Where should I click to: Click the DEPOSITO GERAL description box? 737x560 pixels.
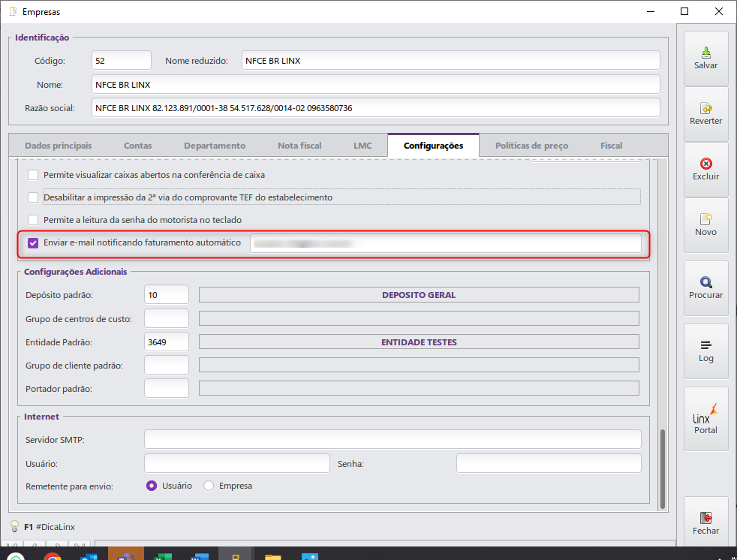click(419, 295)
